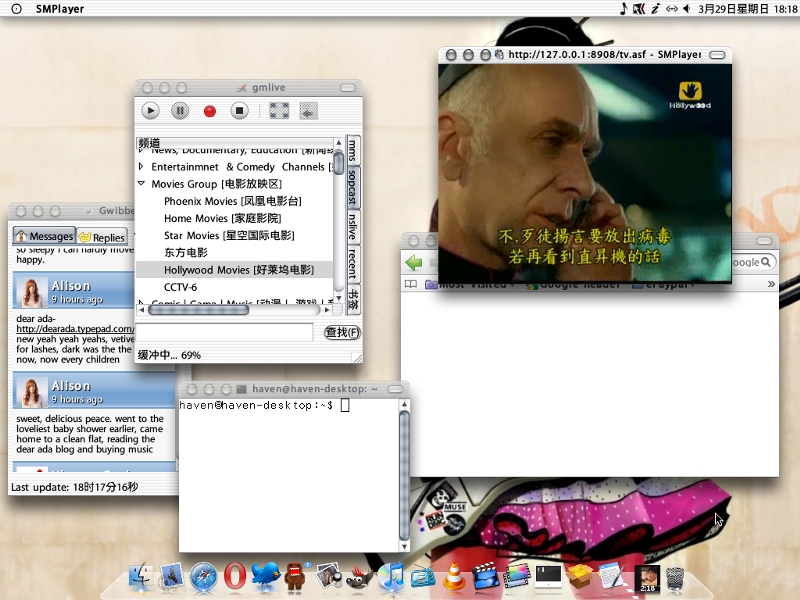Open the dearada.typepad.com link in Gwibber
Screen dimensions: 800x600
coord(74,329)
